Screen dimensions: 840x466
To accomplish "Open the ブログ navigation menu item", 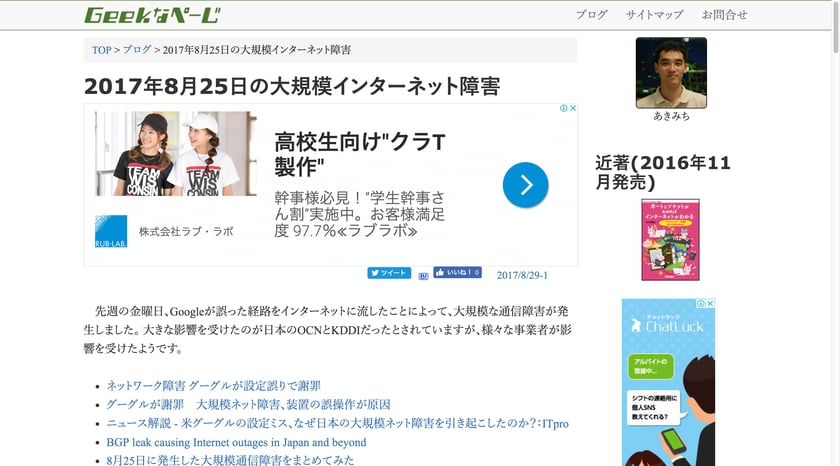I will (x=591, y=15).
